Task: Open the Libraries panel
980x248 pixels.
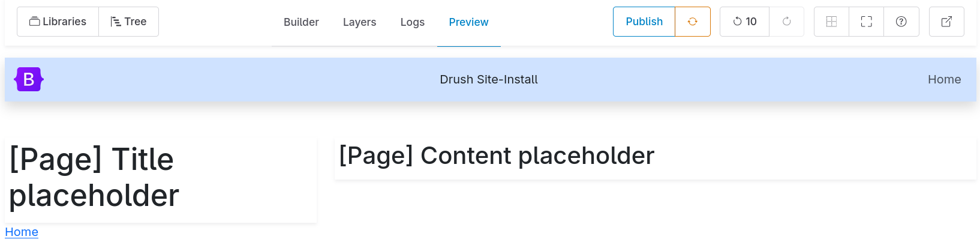Action: coord(58,22)
